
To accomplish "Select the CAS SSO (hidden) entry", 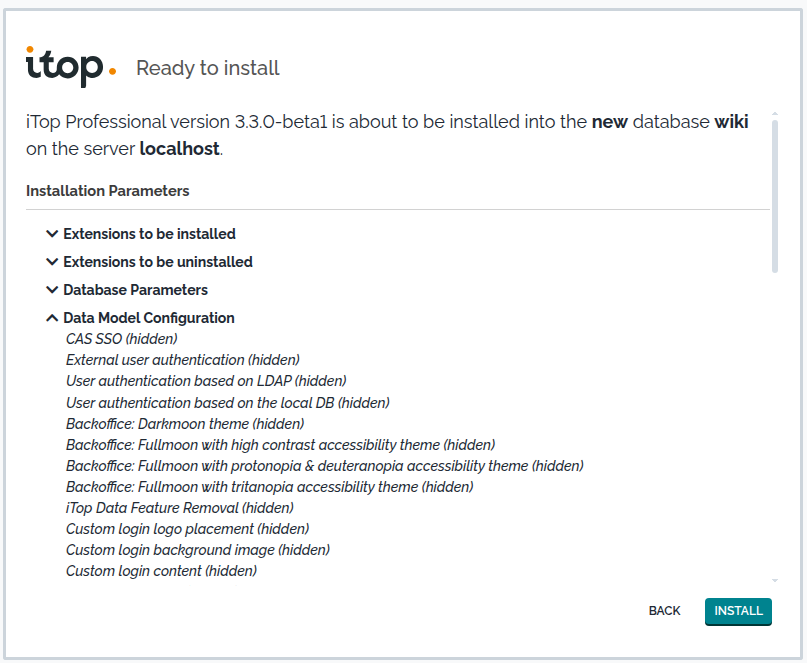I will (122, 339).
